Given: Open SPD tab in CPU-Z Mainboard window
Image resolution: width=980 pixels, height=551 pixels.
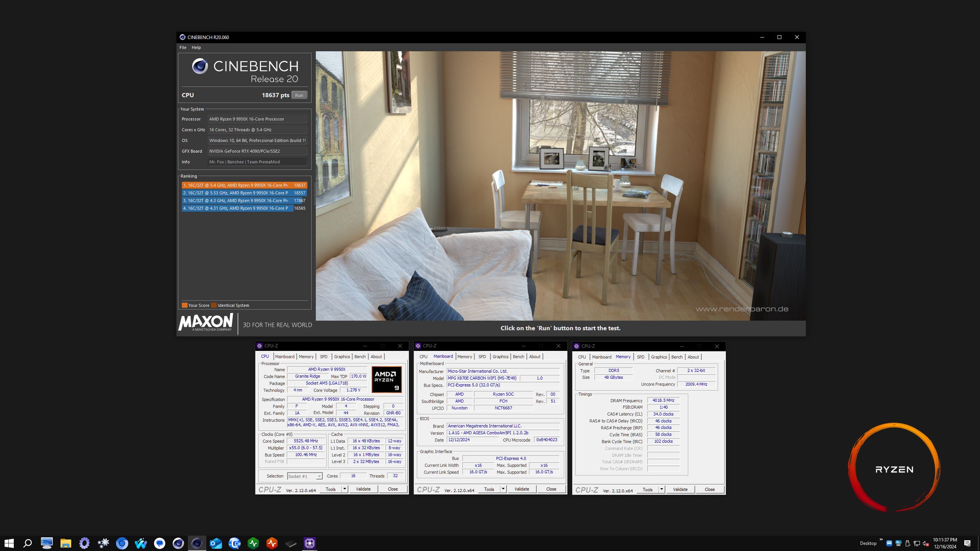Looking at the screenshot, I should pos(482,356).
